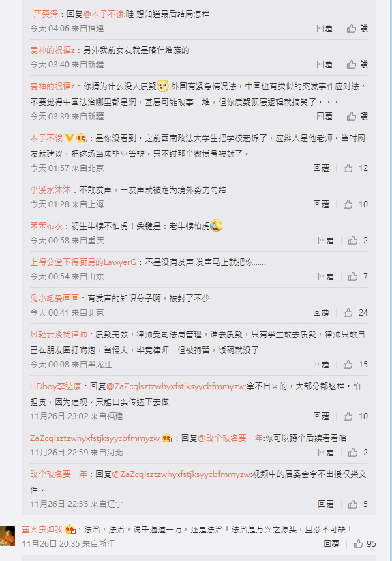Open 萤火虫如我's avatar thumbnail
Image resolution: width=392 pixels, height=561 pixels.
7,536
